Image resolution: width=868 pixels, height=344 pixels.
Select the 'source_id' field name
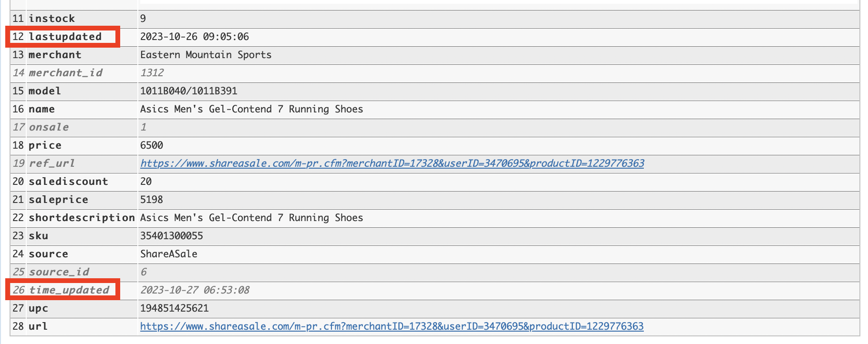[x=59, y=272]
